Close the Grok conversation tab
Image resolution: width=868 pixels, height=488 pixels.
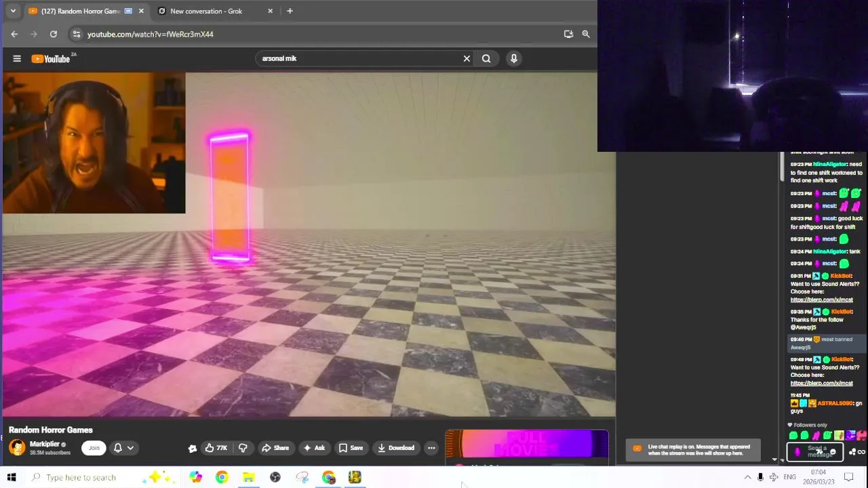coord(270,11)
